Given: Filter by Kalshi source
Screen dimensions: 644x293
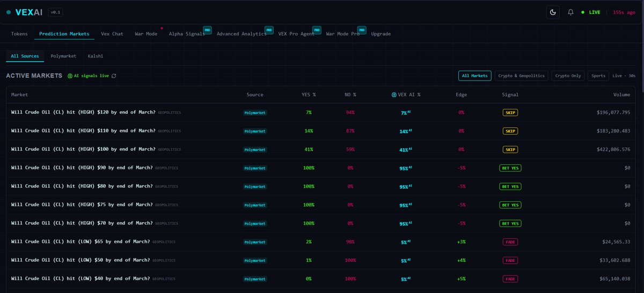Looking at the screenshot, I should [x=96, y=56].
